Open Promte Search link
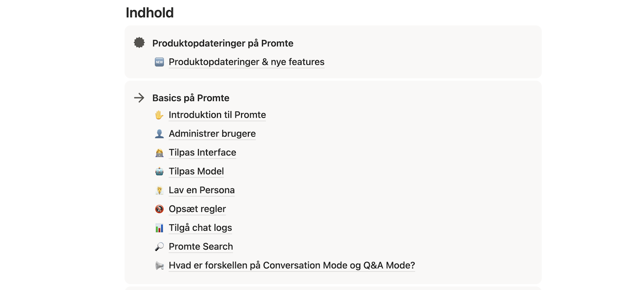This screenshot has width=644, height=290. 200,246
